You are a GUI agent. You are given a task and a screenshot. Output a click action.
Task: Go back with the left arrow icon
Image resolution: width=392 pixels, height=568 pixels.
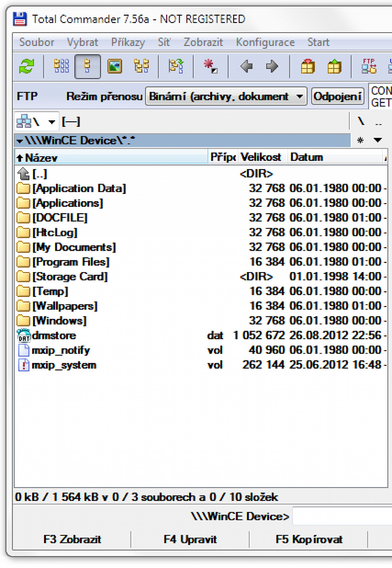coord(246,66)
